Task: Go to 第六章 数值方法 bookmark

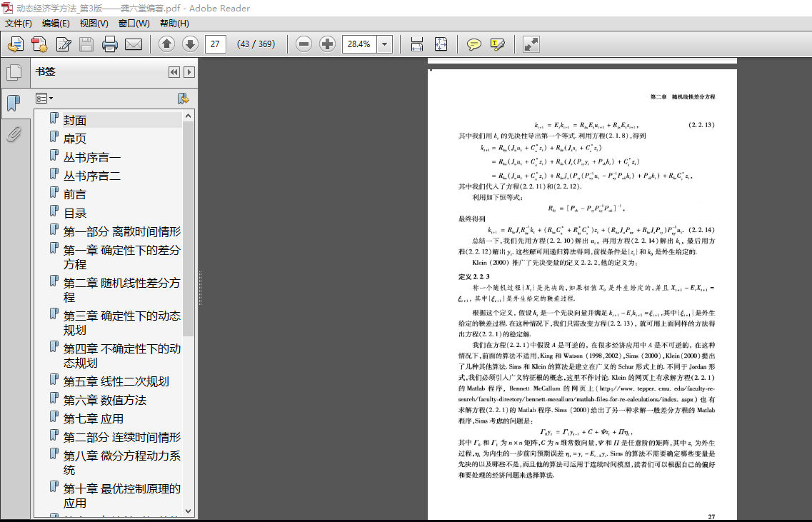Action: click(104, 401)
